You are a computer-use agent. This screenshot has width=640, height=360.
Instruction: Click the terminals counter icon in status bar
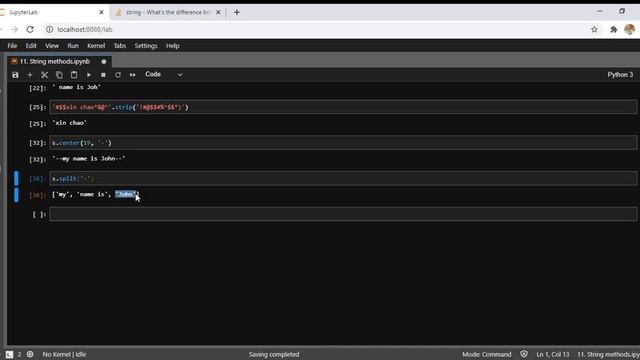(9, 354)
